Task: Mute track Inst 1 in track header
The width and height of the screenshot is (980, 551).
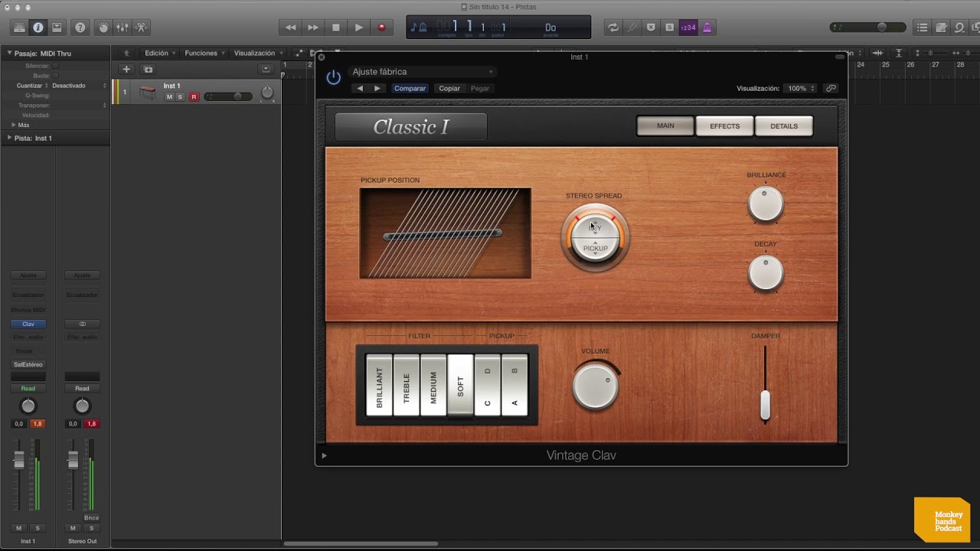Action: (169, 97)
